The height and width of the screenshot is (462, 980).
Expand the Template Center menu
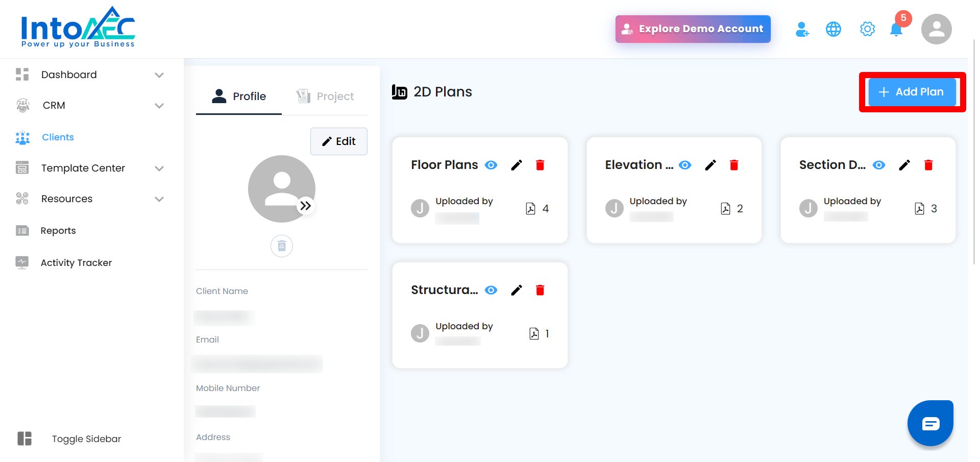point(159,168)
